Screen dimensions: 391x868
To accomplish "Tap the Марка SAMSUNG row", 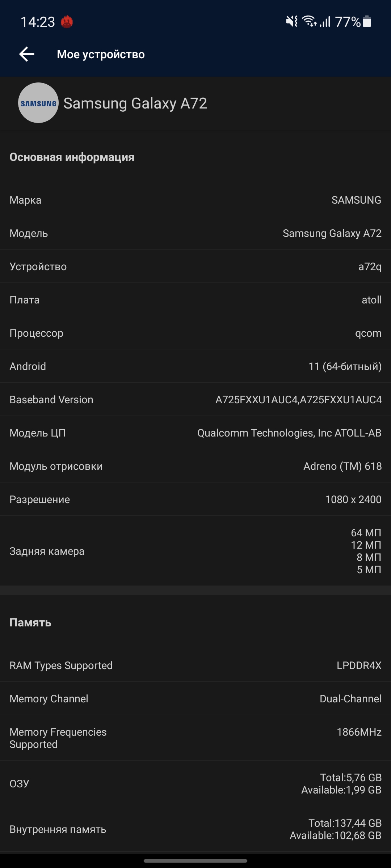I will tap(195, 200).
